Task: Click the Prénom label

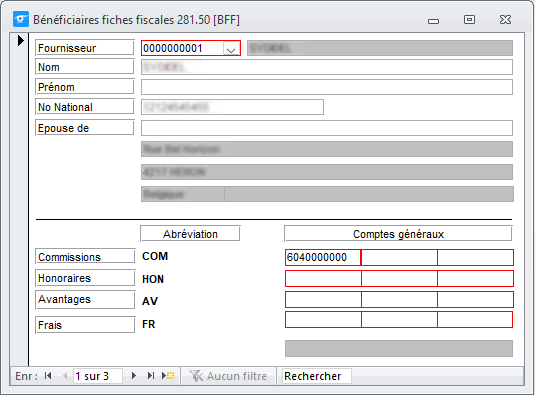Action: point(85,87)
